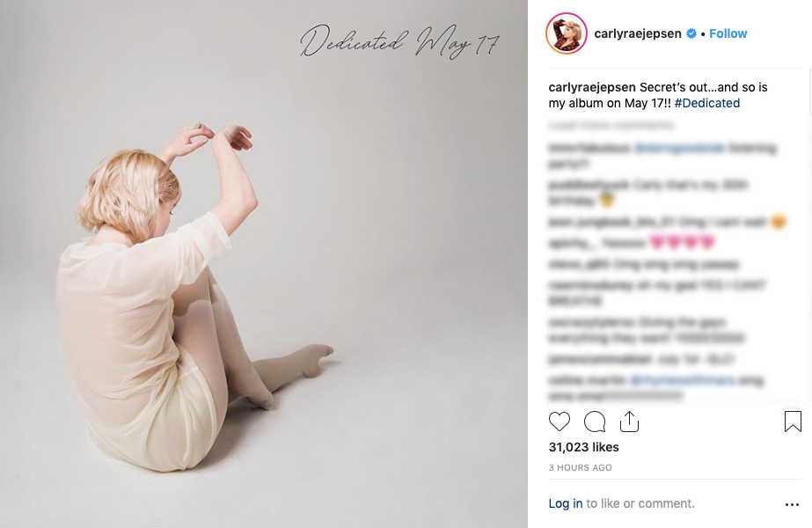Image resolution: width=812 pixels, height=528 pixels.
Task: Follow carlyraejepsen
Action: 728,33
